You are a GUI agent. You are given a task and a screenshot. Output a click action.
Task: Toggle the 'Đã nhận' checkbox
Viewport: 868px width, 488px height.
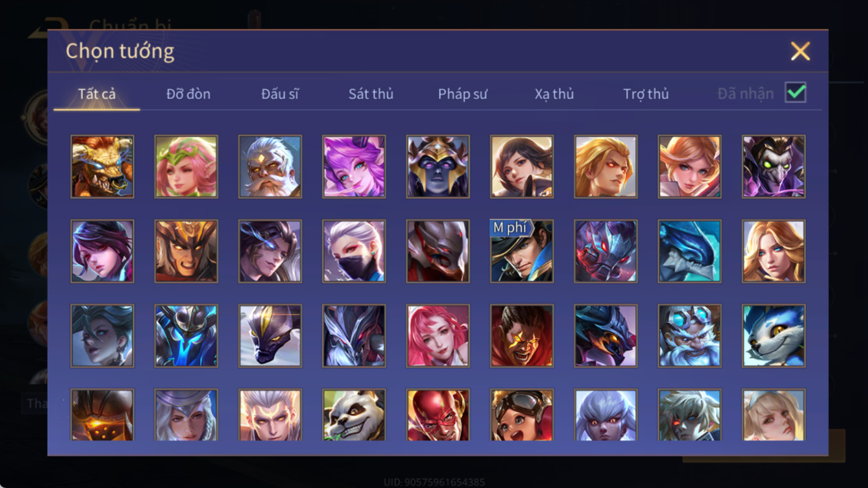(796, 92)
